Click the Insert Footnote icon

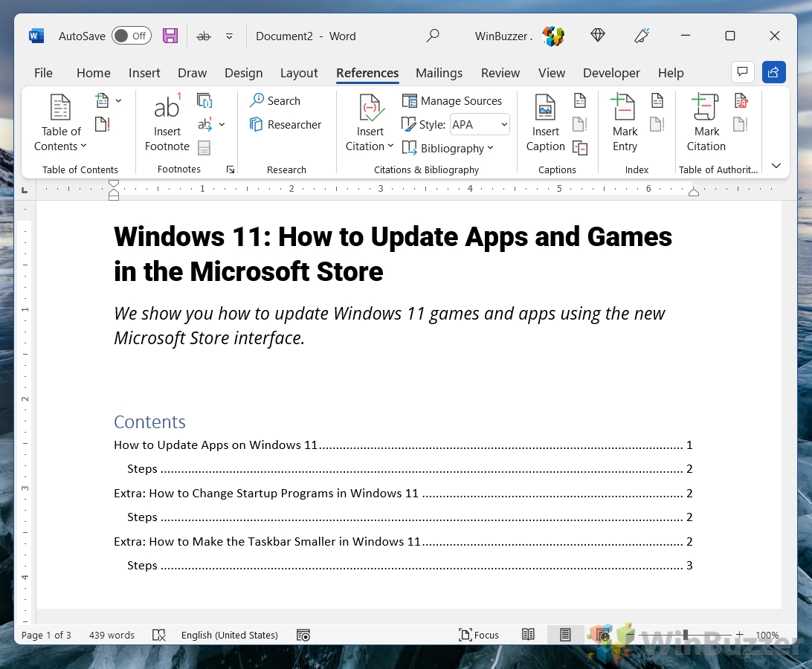point(167,109)
